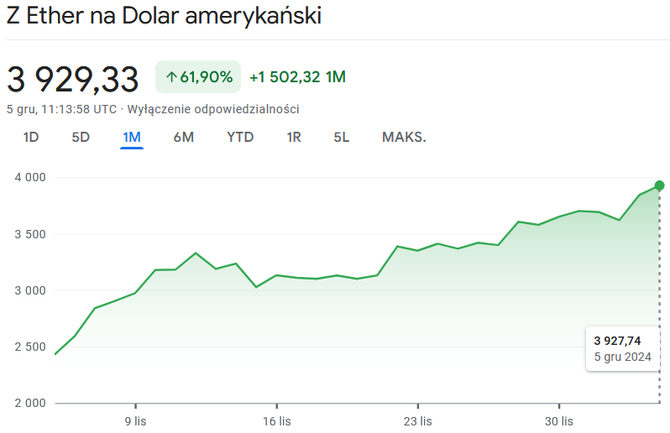The image size is (670, 433).
Task: Click the 23 lis date axis label
Action: 418,421
